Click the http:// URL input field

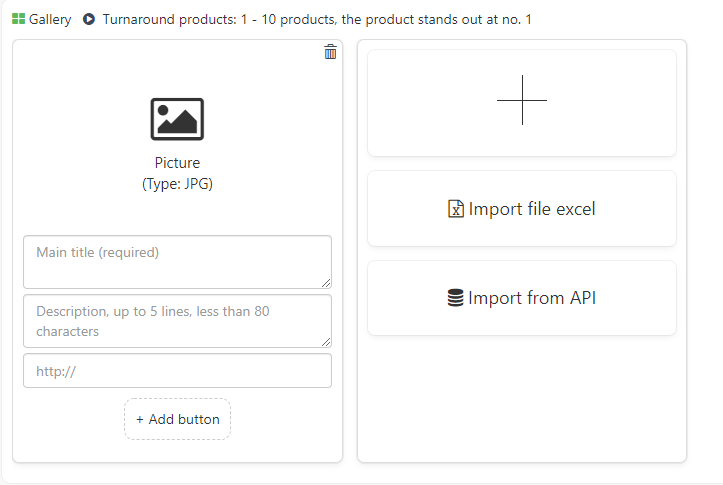(x=178, y=371)
